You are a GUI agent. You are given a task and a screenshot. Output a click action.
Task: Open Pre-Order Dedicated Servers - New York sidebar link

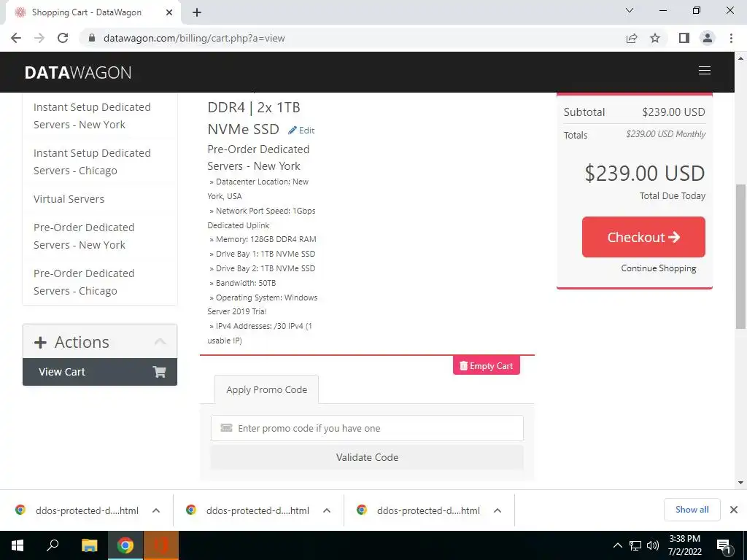84,236
